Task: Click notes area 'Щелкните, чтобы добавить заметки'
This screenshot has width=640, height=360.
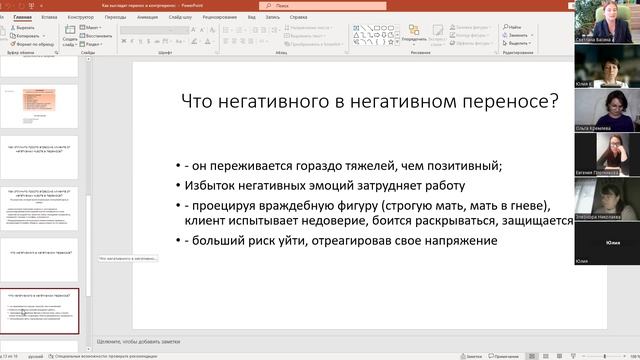Action: (138, 342)
